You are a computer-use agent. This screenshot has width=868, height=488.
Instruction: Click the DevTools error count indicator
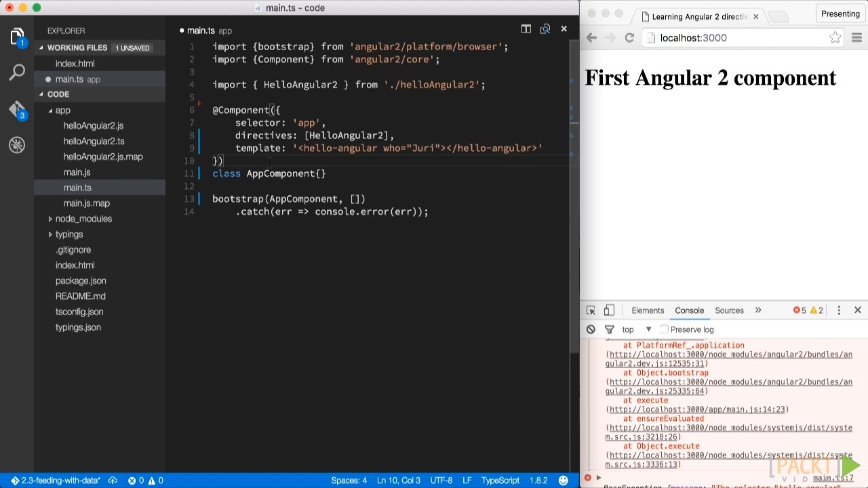point(800,310)
